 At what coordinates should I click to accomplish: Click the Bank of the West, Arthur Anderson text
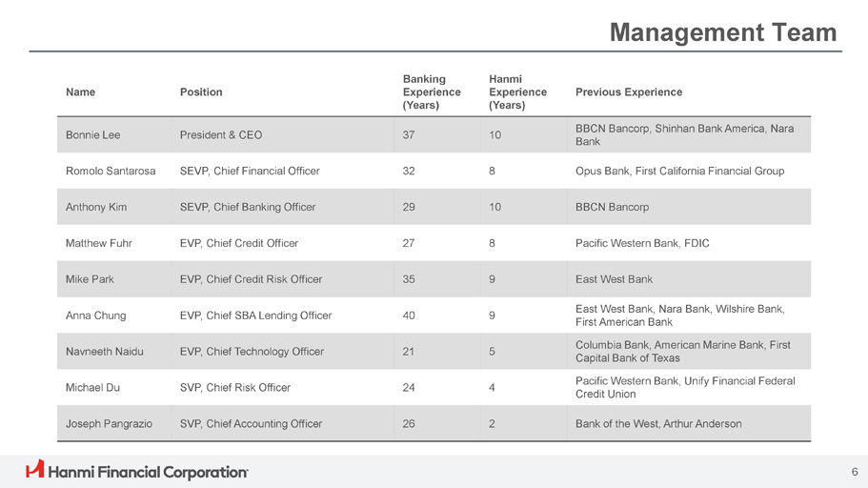click(x=658, y=423)
